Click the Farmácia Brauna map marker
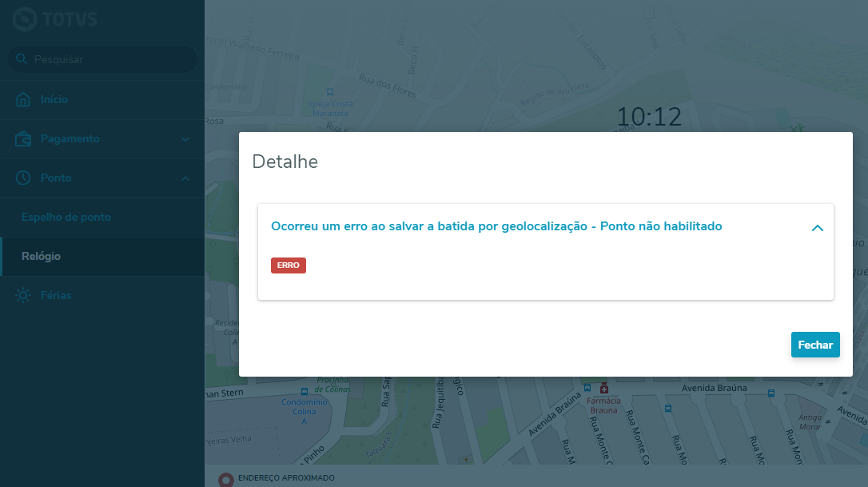 click(604, 389)
